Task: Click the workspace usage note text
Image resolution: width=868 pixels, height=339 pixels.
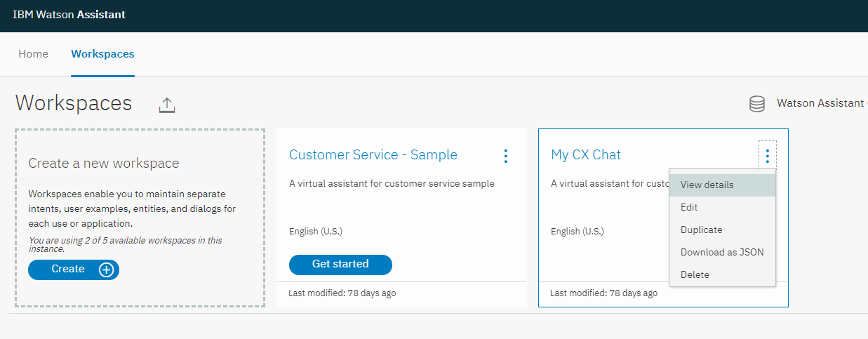Action: click(125, 244)
